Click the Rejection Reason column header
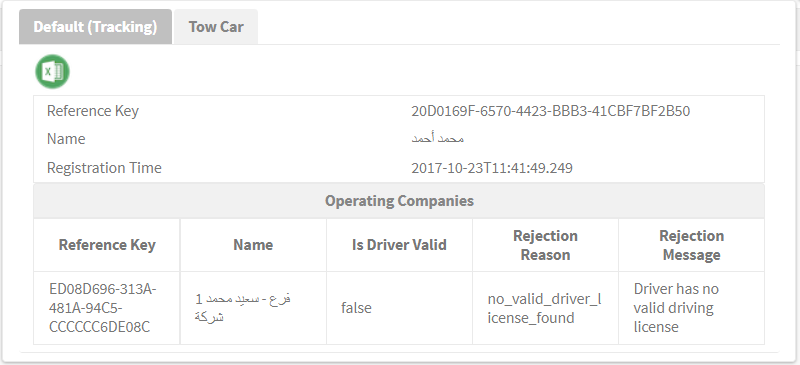 pos(545,245)
